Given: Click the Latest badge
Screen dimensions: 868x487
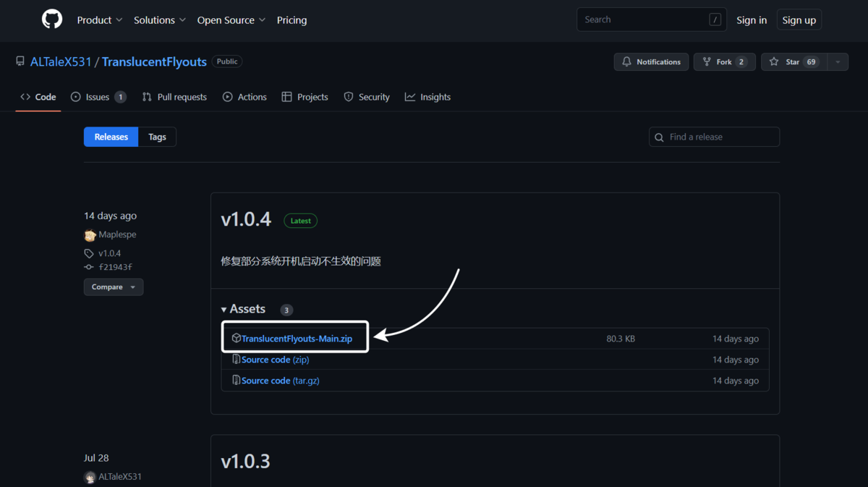Looking at the screenshot, I should click(x=300, y=221).
